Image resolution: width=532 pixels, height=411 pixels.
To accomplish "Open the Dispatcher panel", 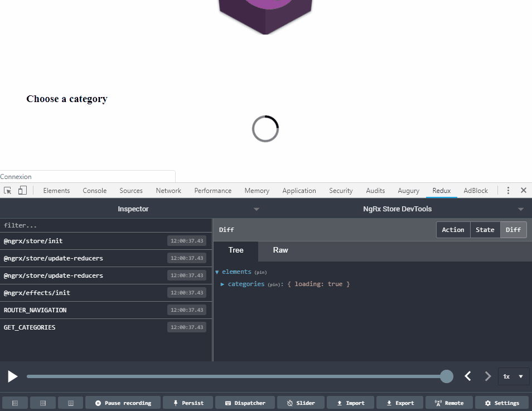I will click(x=245, y=403).
